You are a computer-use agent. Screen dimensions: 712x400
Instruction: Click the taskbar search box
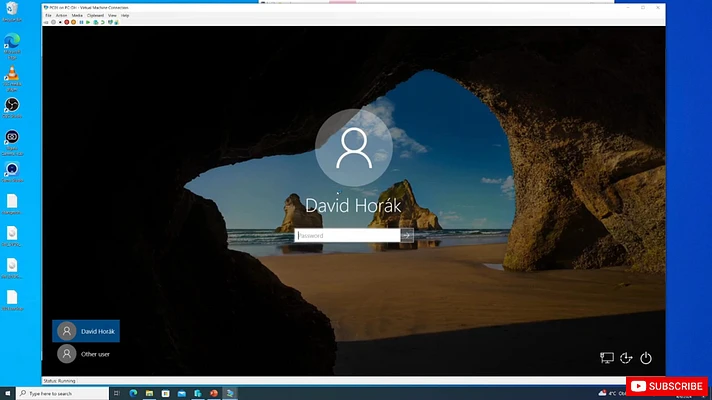point(60,393)
